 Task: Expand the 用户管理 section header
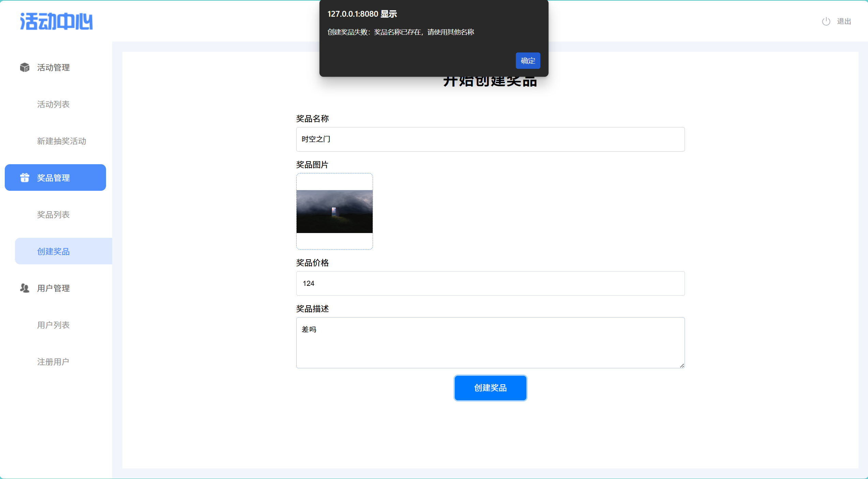point(53,288)
